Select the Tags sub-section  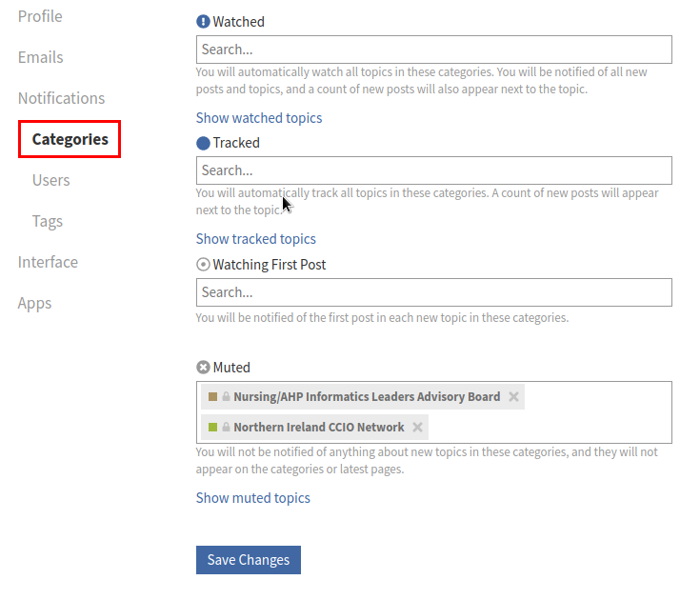coord(48,221)
